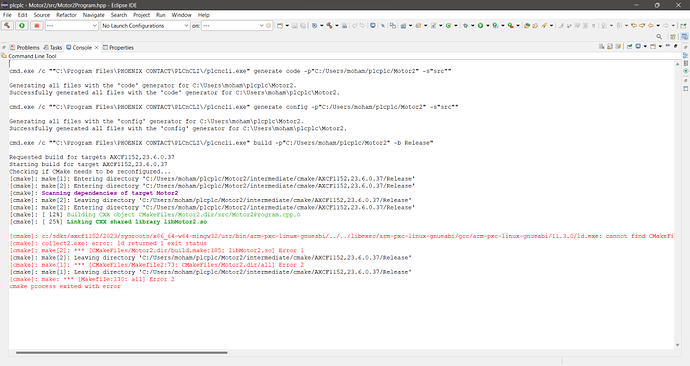Click the magnifier quick access search icon
Viewport: 690px width, 366px height.
tap(659, 37)
